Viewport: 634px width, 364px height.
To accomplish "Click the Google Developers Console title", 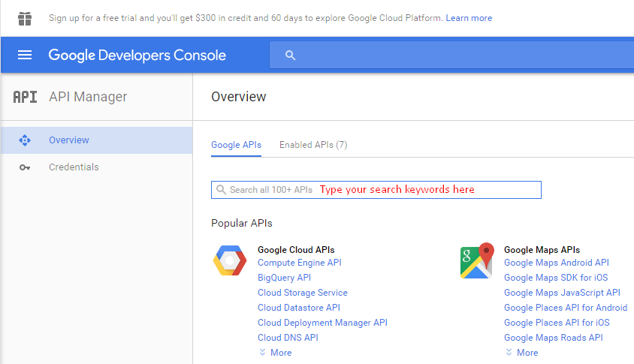I will pos(137,56).
